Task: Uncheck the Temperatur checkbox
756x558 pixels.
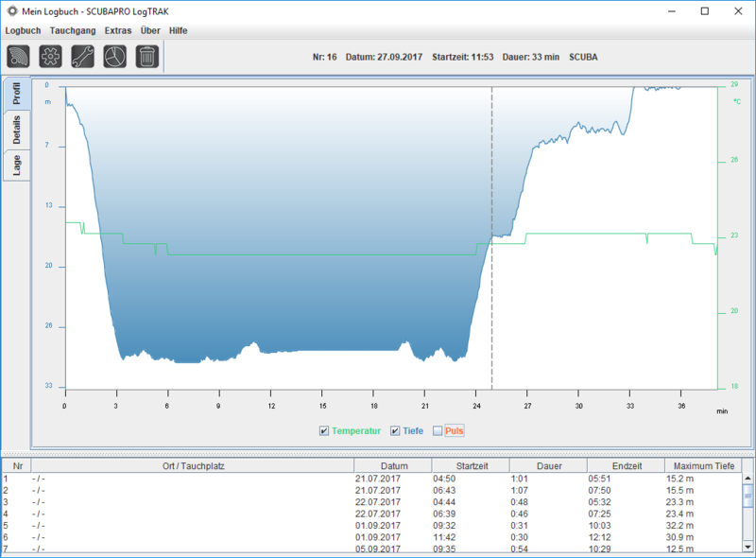Action: 324,431
